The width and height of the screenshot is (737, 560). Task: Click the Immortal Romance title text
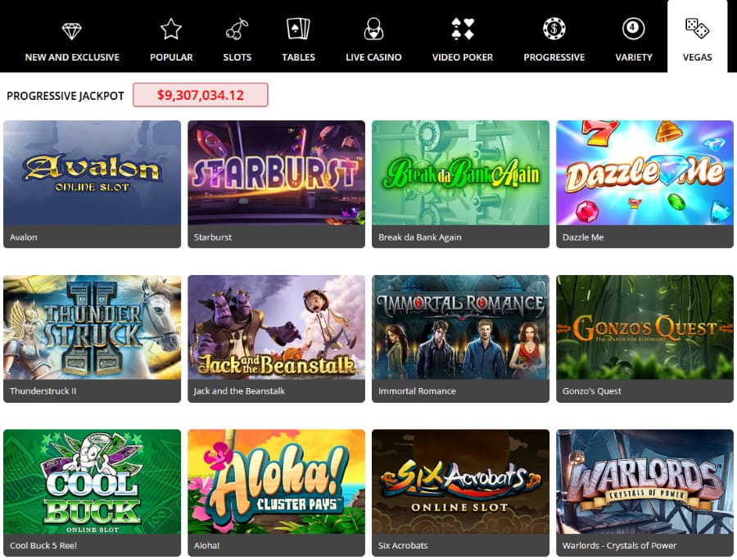pyautogui.click(x=417, y=391)
